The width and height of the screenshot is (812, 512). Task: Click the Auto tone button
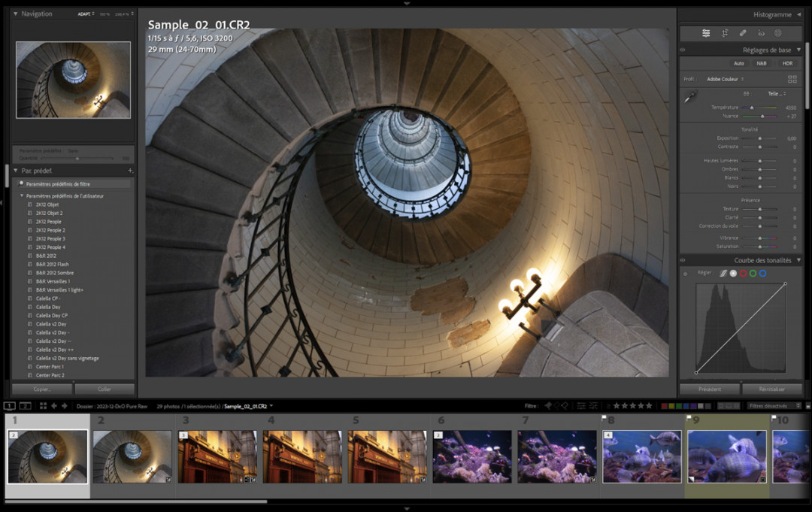tap(739, 63)
